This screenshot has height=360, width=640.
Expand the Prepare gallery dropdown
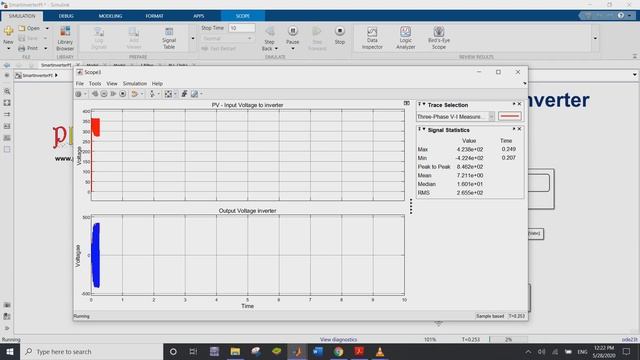tap(193, 38)
